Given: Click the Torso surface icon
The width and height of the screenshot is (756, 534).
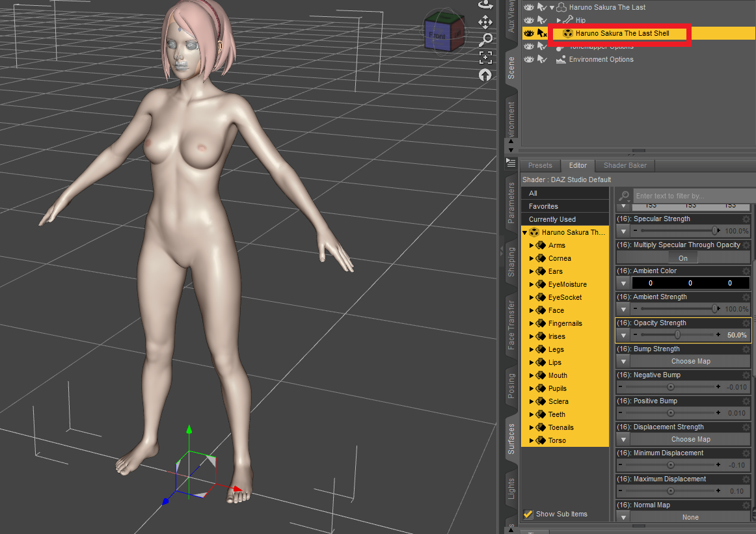Looking at the screenshot, I should [541, 440].
